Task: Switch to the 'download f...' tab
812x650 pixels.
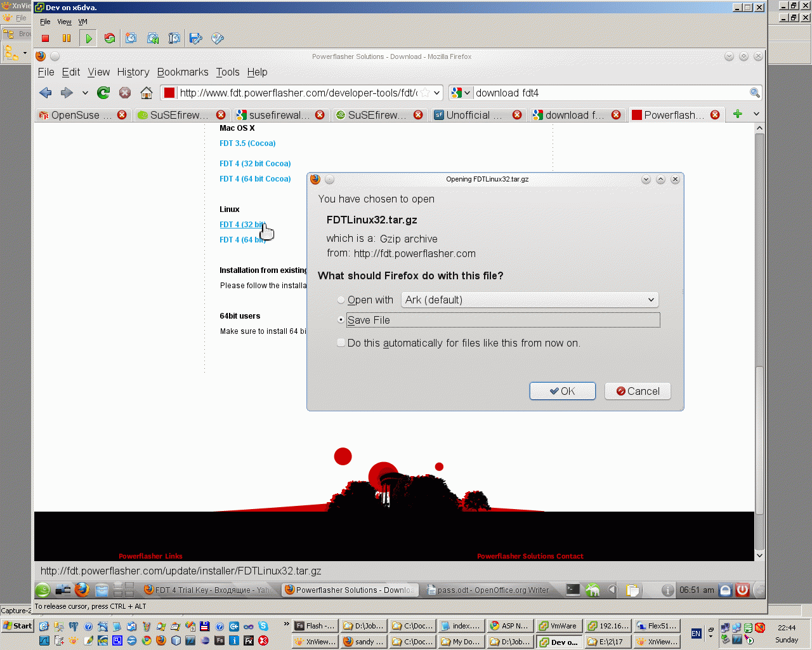Action: click(x=576, y=115)
